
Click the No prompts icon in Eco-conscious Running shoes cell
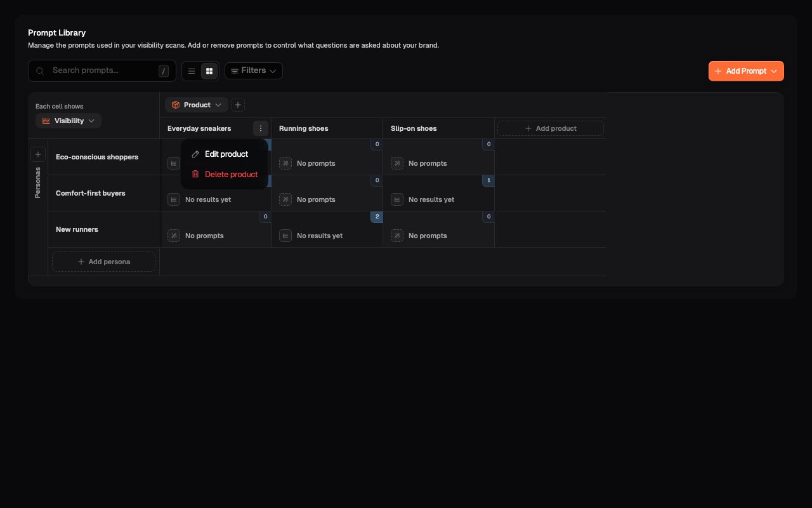[285, 163]
